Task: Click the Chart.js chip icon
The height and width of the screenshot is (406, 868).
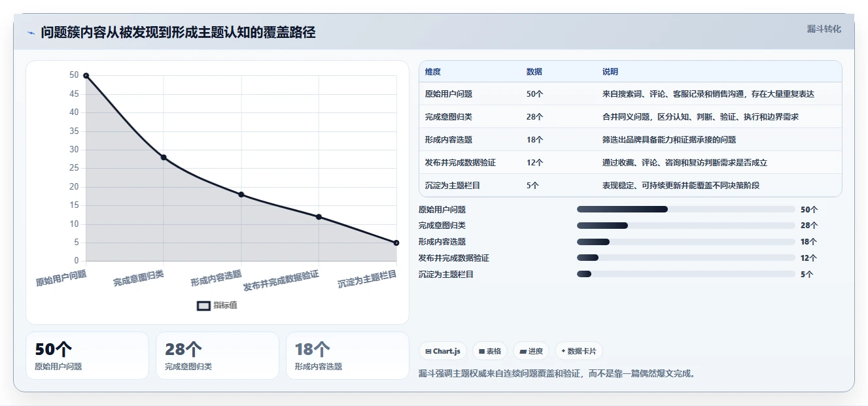Action: [428, 351]
